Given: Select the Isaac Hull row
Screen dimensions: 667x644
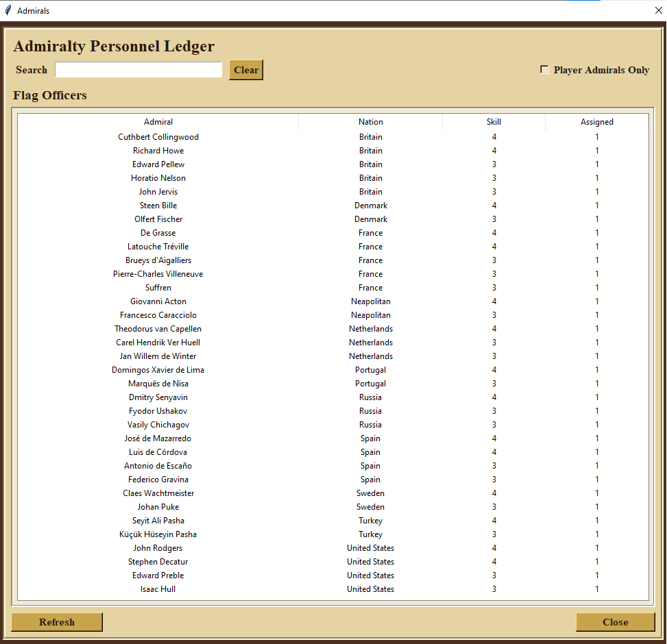Looking at the screenshot, I should (x=333, y=589).
